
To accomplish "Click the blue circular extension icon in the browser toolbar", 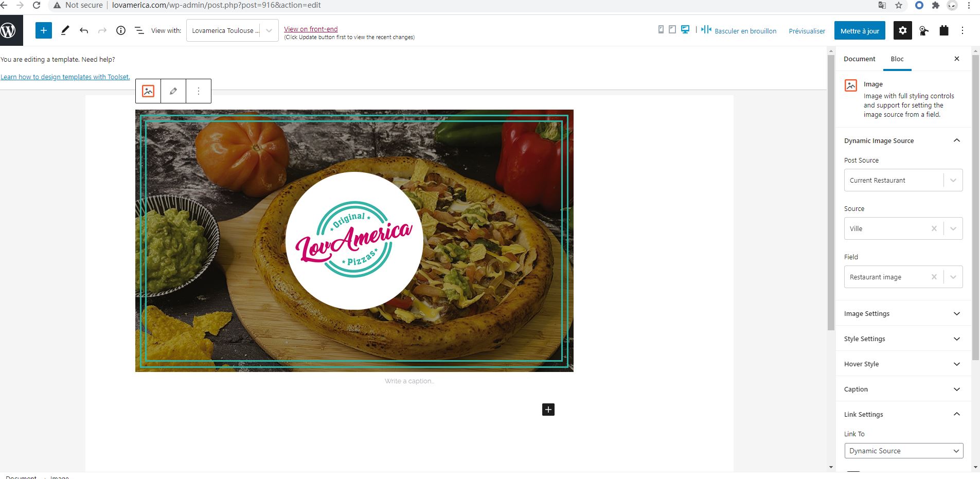I will click(919, 5).
